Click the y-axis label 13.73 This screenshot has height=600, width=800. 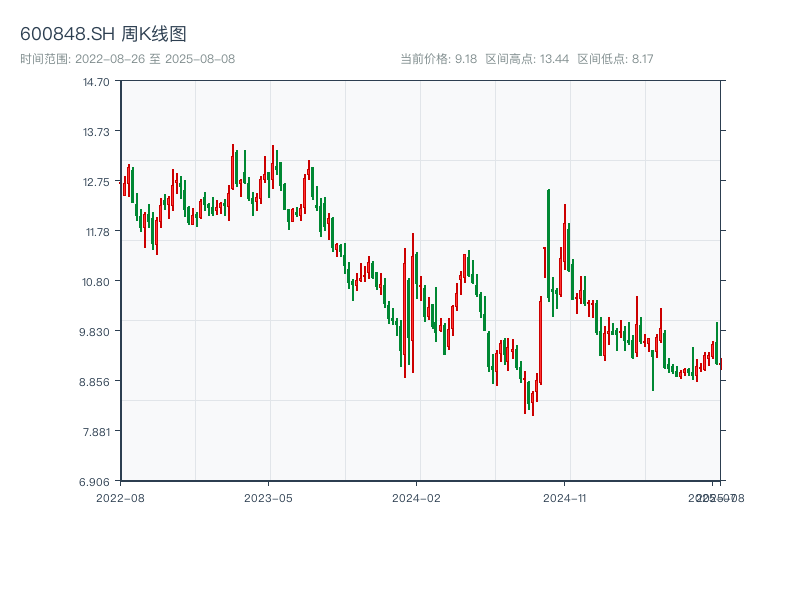[x=96, y=132]
